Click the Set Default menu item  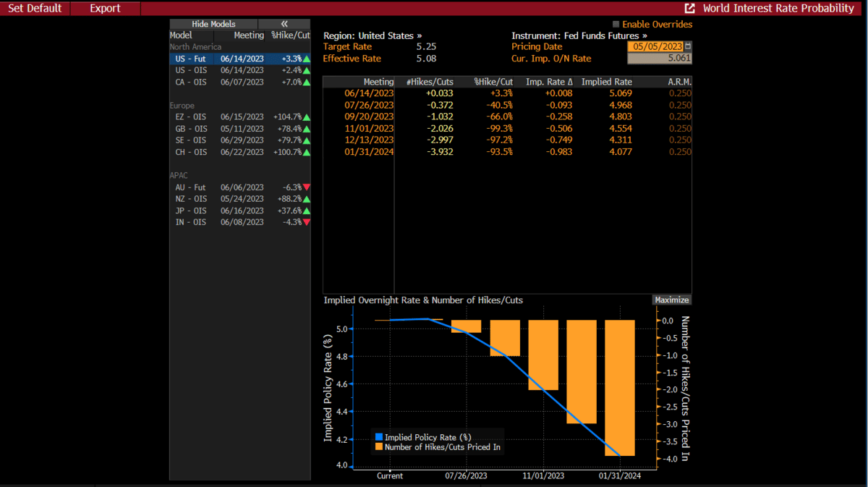point(35,9)
